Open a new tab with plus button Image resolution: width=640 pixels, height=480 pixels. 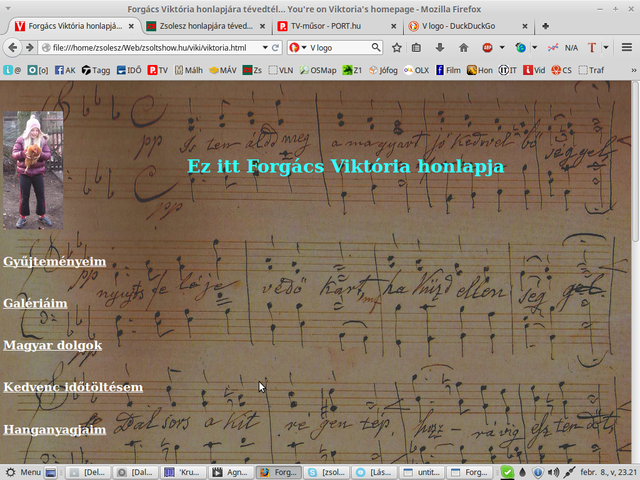(x=545, y=26)
